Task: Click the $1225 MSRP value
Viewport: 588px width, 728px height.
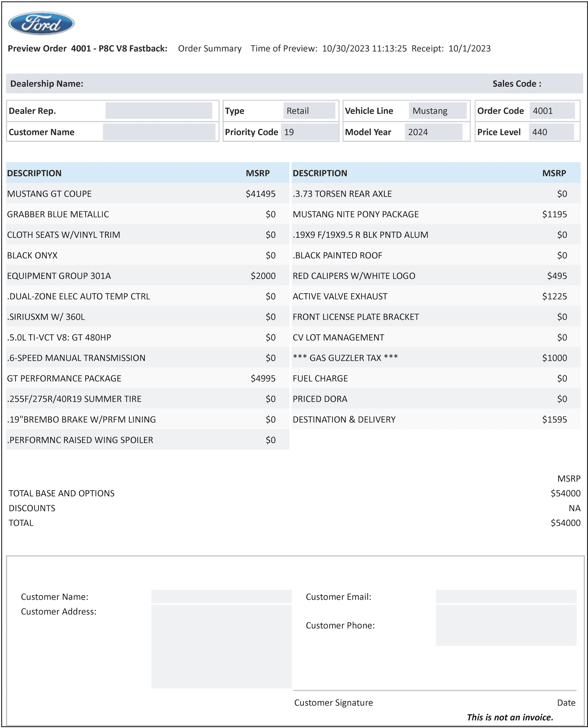Action: [555, 296]
